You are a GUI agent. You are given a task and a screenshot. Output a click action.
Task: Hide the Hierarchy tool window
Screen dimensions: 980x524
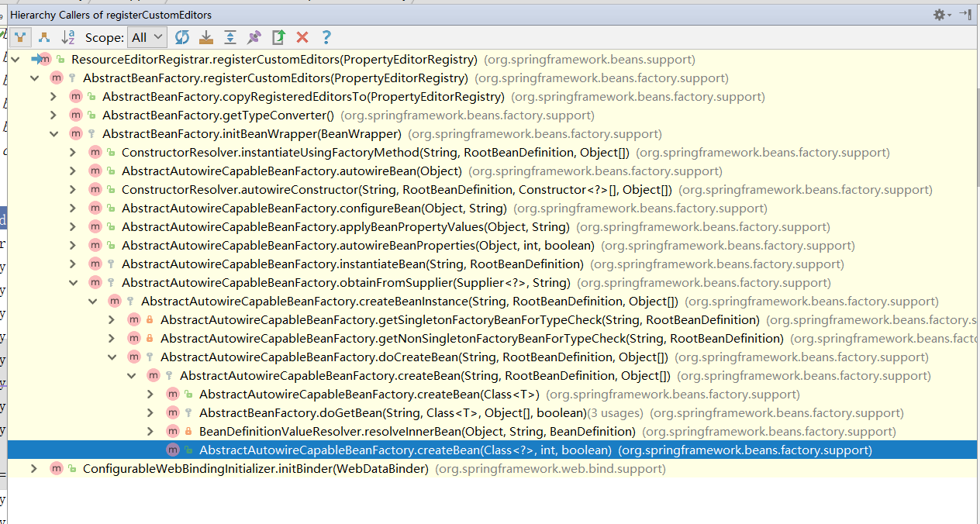(965, 15)
